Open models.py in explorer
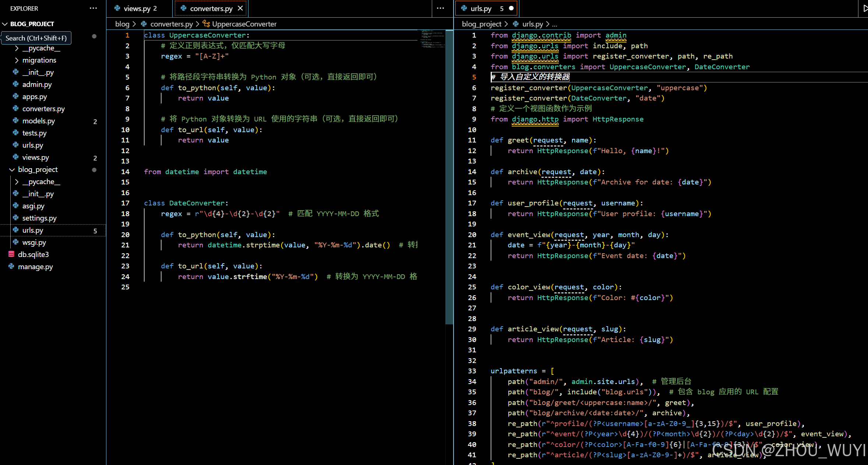 (39, 121)
